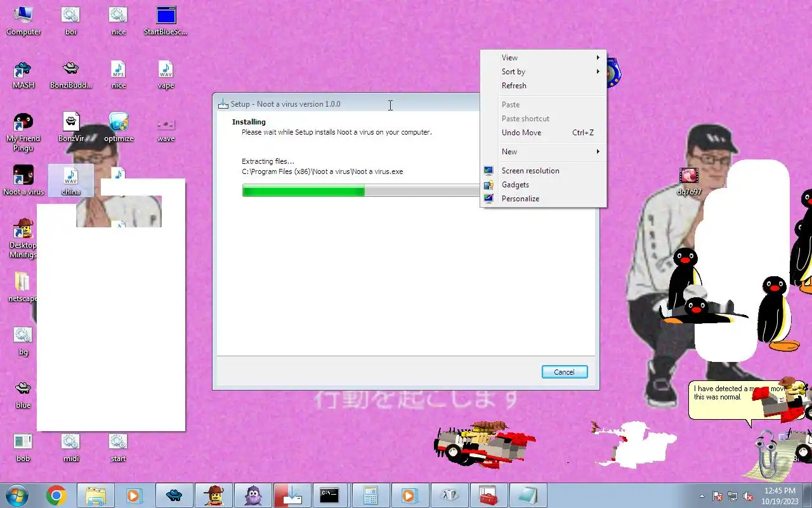Image resolution: width=812 pixels, height=508 pixels.
Task: Select the optimize desktop icon
Action: point(119,128)
